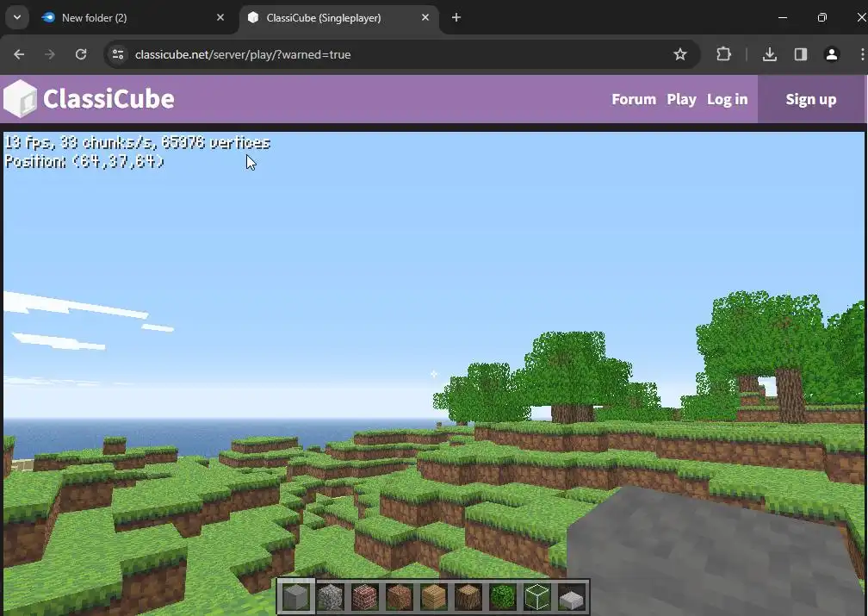Select the dirt block in hotbar

(400, 597)
